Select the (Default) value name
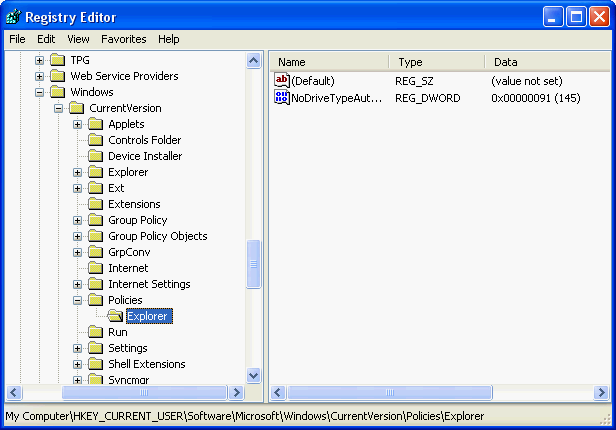616x430 pixels. pyautogui.click(x=313, y=81)
